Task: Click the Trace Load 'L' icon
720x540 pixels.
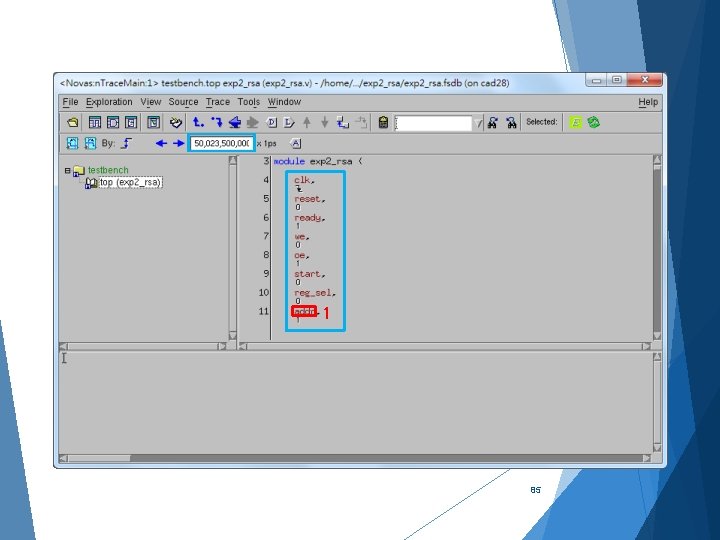Action: tap(289, 123)
